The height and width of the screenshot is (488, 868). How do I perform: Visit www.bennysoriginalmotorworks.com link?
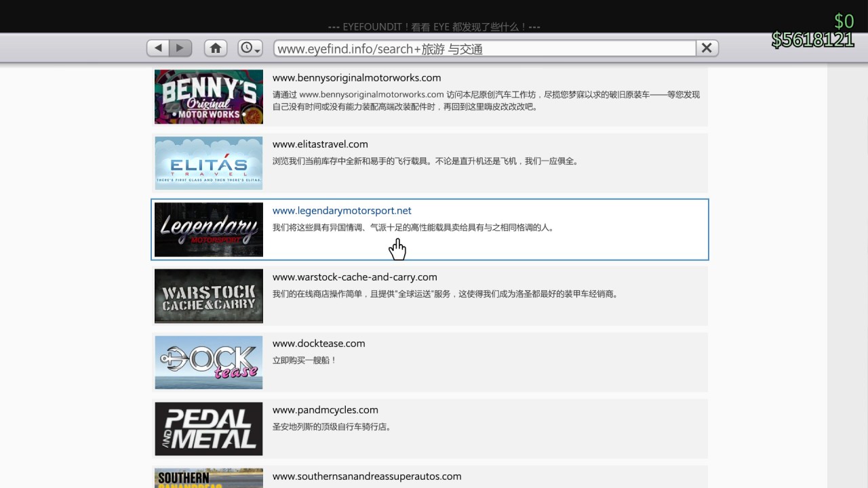[357, 77]
